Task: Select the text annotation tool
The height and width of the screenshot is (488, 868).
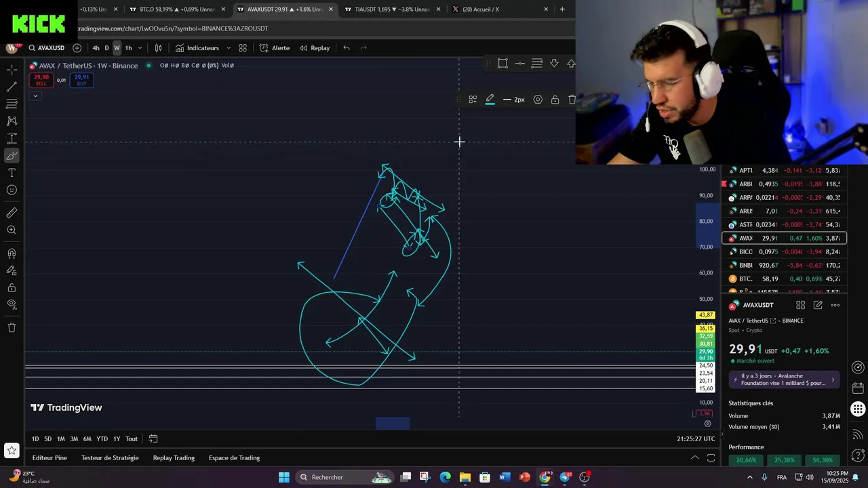Action: [12, 173]
